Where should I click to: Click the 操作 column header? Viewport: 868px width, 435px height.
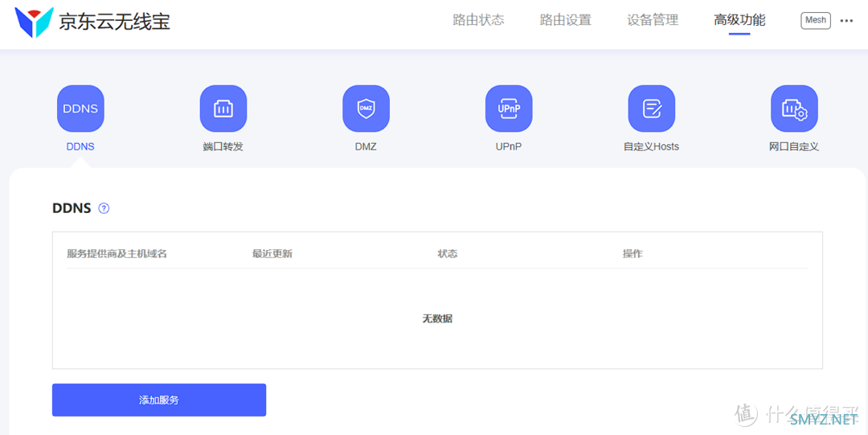pos(633,254)
